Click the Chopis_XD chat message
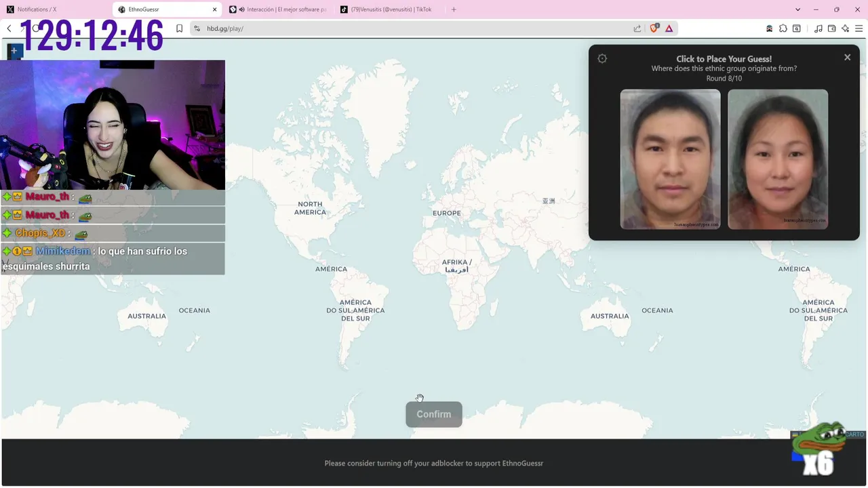 (x=113, y=233)
